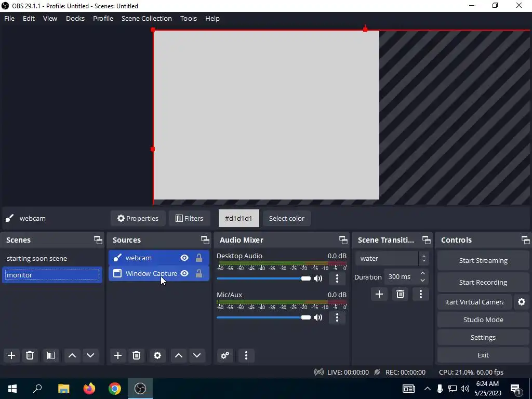Remove selected scene with trash icon
532x399 pixels.
[x=30, y=355]
